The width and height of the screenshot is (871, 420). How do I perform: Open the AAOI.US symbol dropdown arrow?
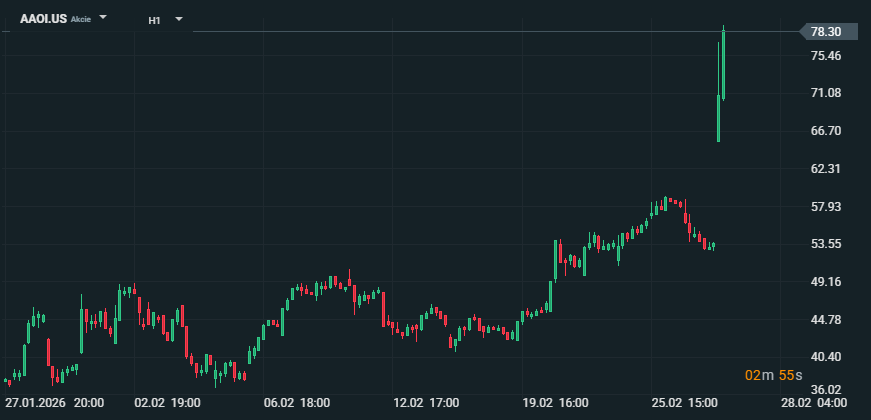[x=103, y=18]
